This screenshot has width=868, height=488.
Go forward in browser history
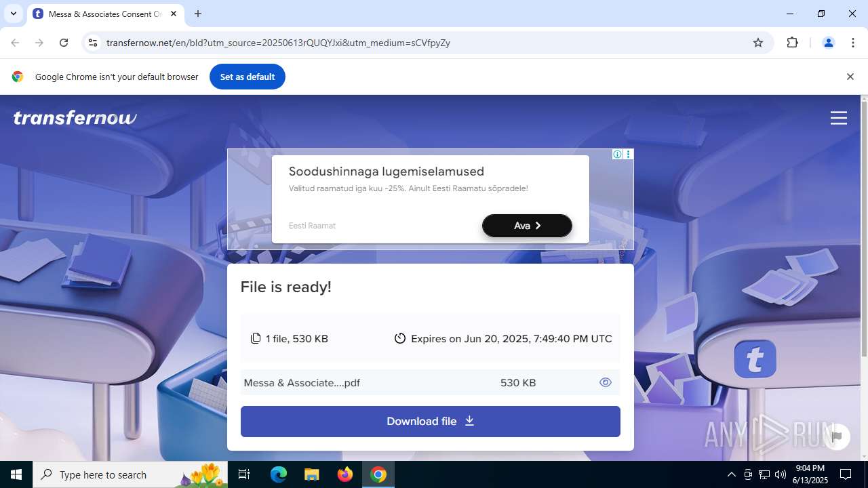[x=39, y=43]
